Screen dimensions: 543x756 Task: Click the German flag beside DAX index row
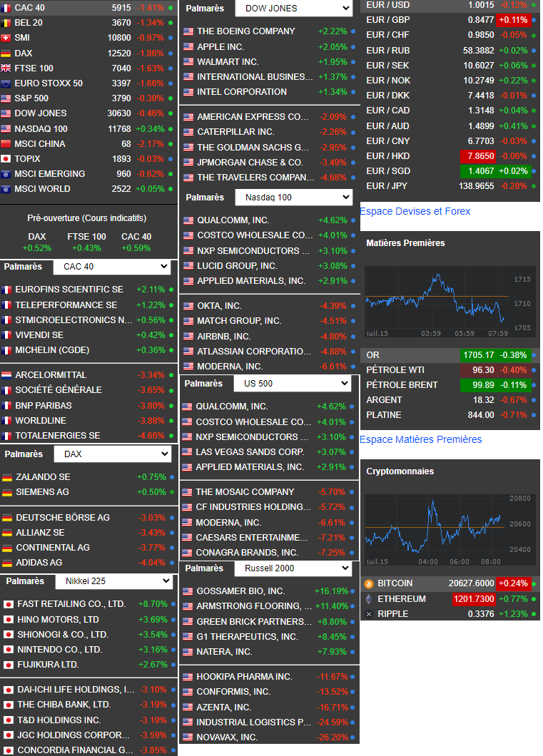[6, 53]
